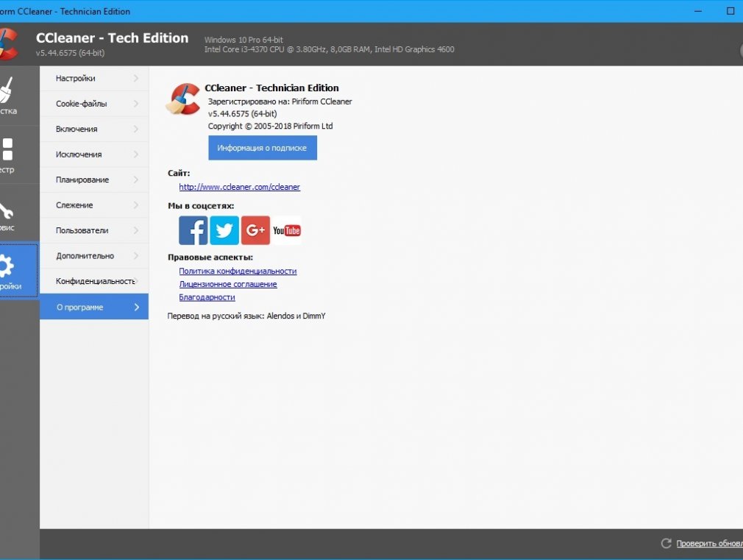Viewport: 743px width, 560px height.
Task: Open the ccleaner.com website link
Action: click(x=239, y=187)
